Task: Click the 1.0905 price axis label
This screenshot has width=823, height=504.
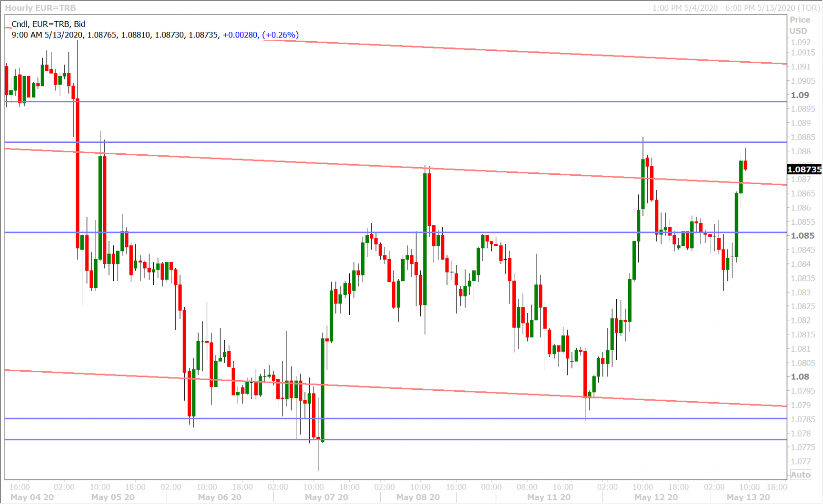Action: [x=802, y=81]
